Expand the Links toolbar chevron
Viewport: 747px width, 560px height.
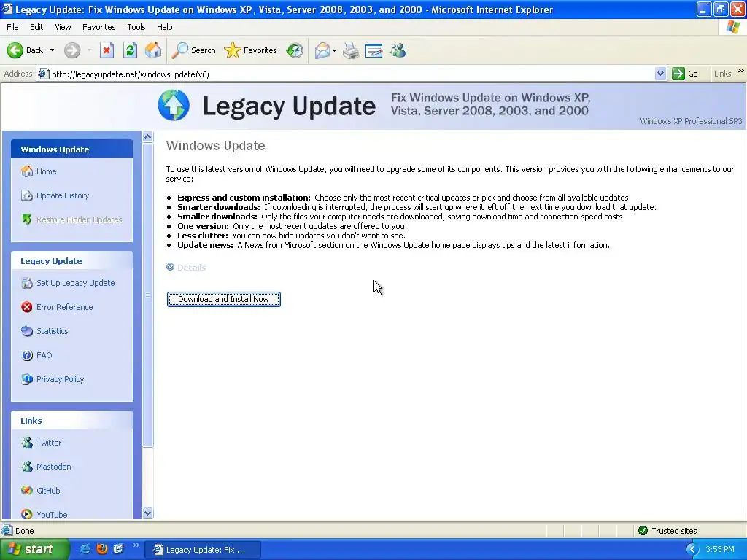741,71
